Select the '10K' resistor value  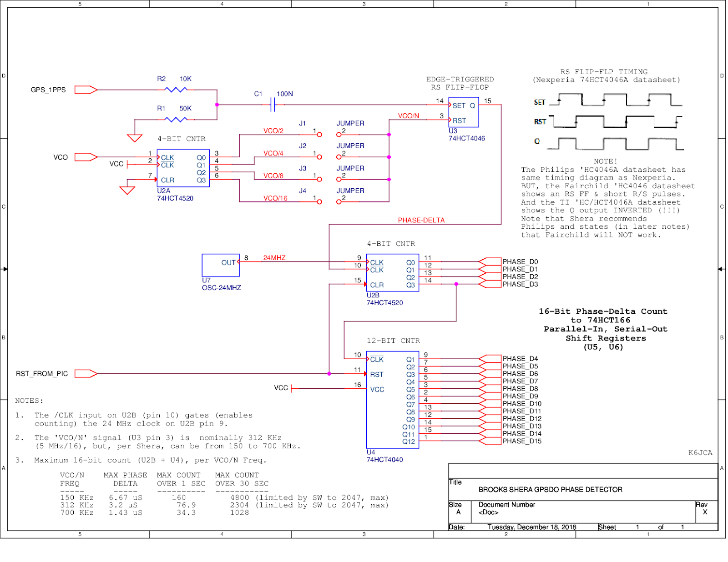tap(186, 79)
